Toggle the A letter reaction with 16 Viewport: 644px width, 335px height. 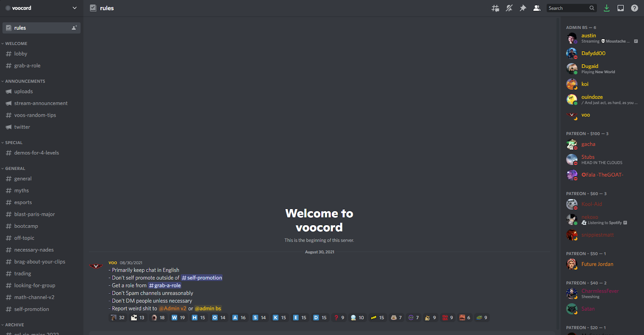[x=239, y=318]
